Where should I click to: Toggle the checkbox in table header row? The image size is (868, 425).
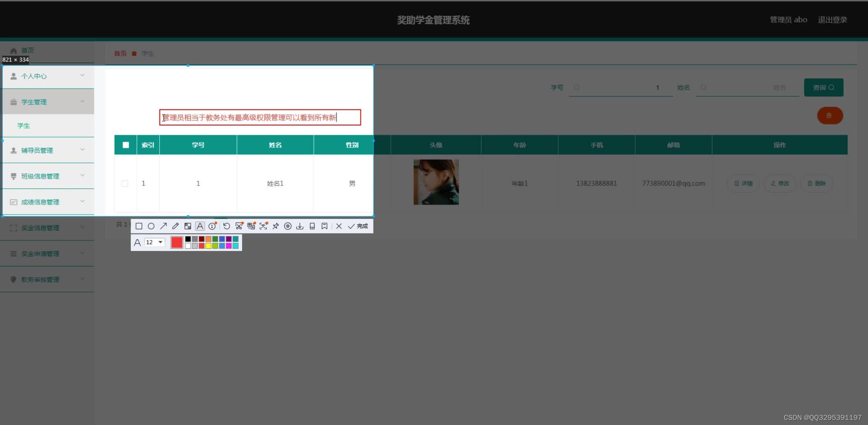(x=124, y=145)
